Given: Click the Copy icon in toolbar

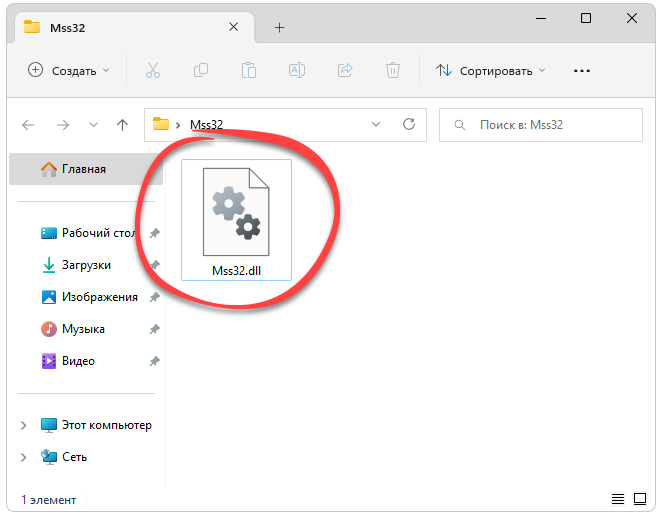Looking at the screenshot, I should click(201, 70).
